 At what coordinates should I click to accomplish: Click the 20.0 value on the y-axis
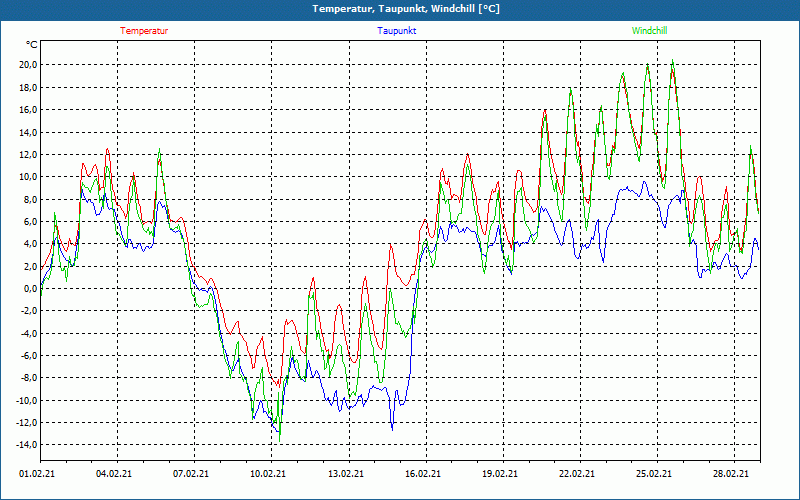[28, 65]
